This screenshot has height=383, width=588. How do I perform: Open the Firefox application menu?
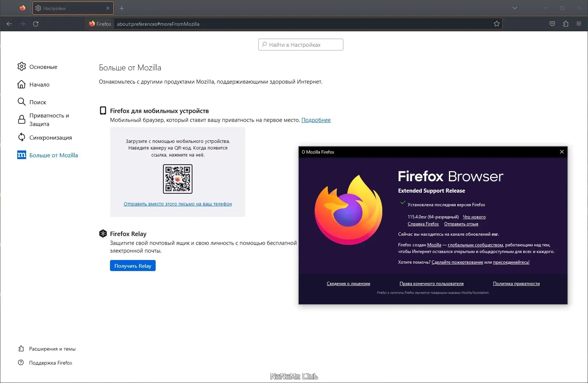579,24
